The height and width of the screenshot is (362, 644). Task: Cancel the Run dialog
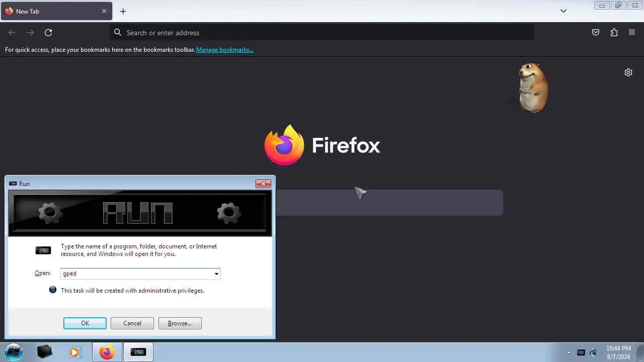(x=132, y=323)
